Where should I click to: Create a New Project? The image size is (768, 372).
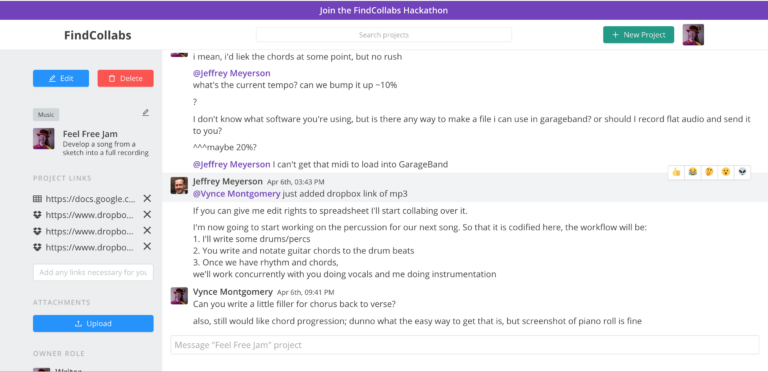pyautogui.click(x=638, y=35)
